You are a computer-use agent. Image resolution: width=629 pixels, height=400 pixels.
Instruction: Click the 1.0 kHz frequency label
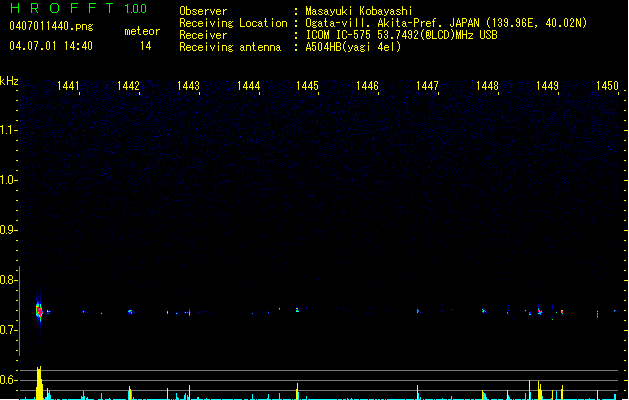pos(8,180)
